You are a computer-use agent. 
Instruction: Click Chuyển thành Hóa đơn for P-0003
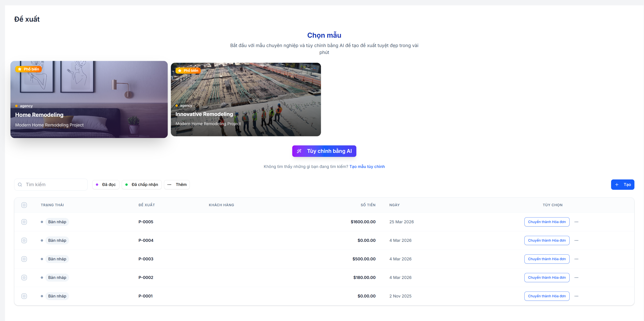click(547, 259)
